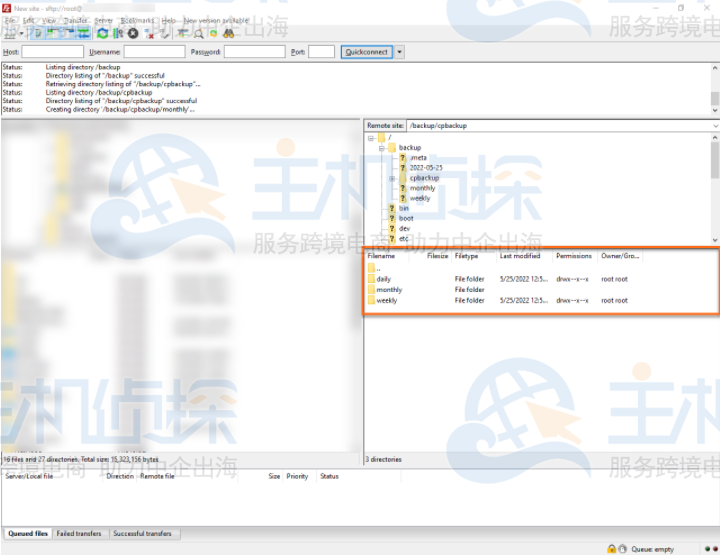
Task: Expand the cpbackup tree node
Action: [x=392, y=178]
